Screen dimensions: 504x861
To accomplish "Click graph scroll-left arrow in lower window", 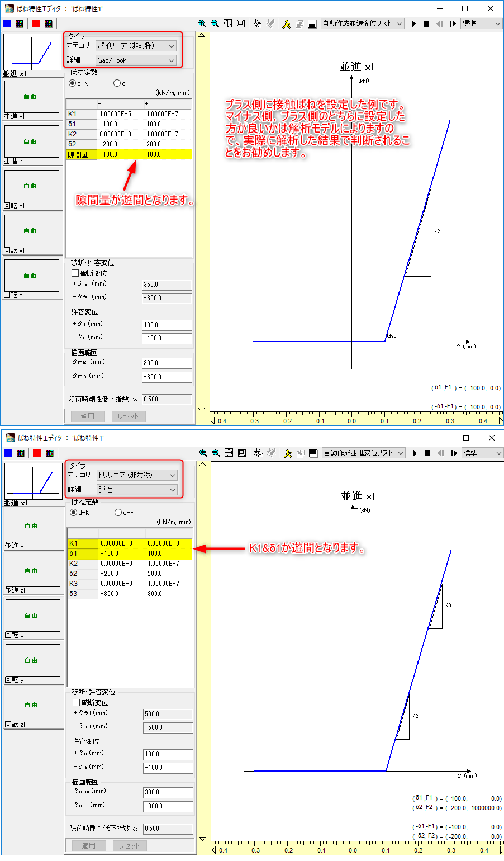I will click(x=214, y=850).
